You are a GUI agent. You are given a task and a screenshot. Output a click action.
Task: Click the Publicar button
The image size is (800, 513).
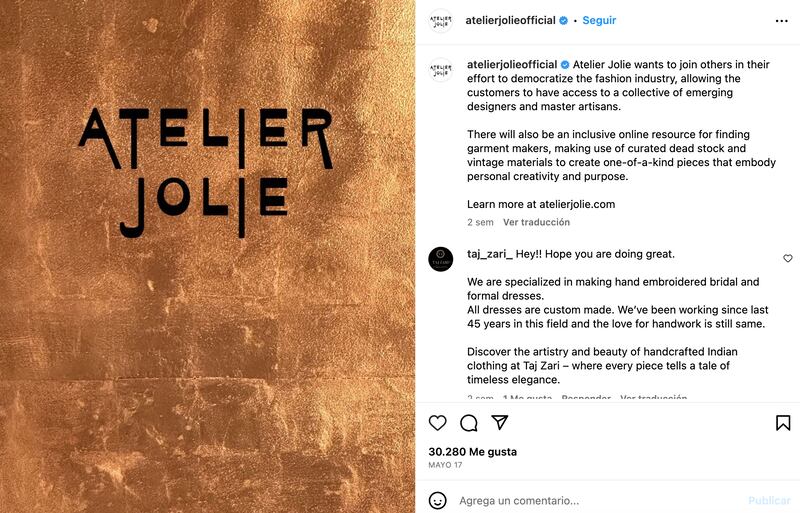pos(769,500)
